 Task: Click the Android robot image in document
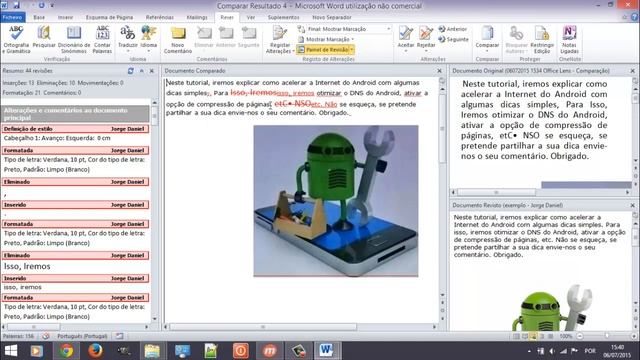coord(336,201)
